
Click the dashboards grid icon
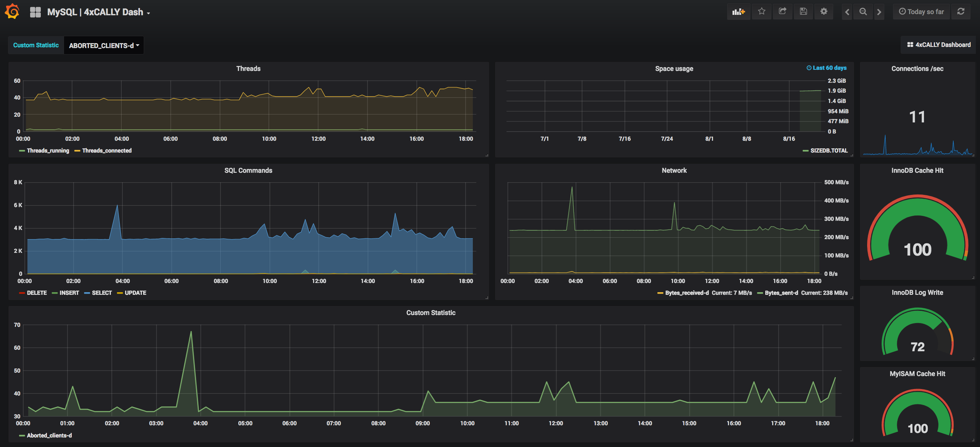[x=35, y=12]
